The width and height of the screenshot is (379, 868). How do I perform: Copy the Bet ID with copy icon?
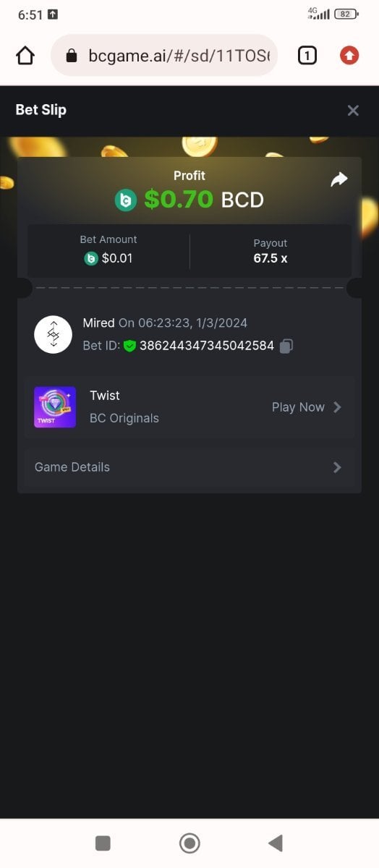tap(286, 346)
